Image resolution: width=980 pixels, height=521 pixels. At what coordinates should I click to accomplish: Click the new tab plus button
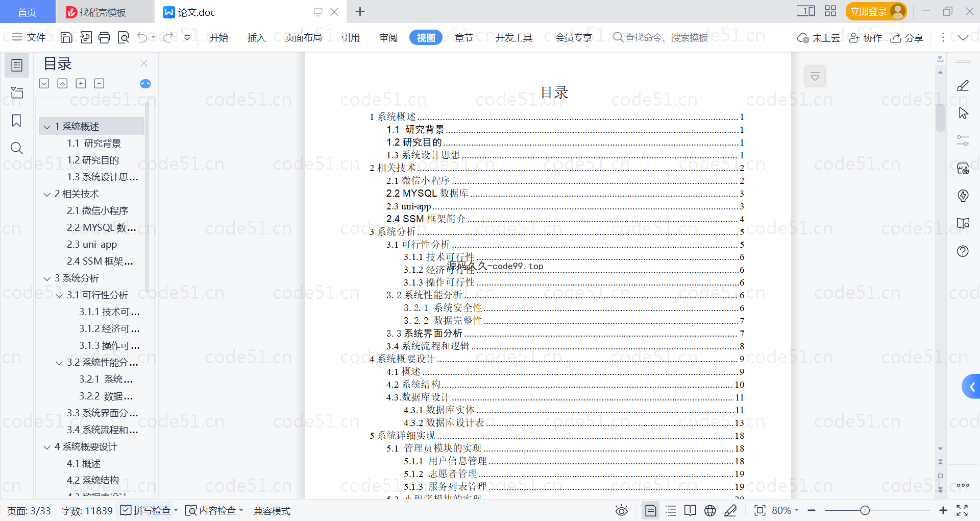coord(360,11)
